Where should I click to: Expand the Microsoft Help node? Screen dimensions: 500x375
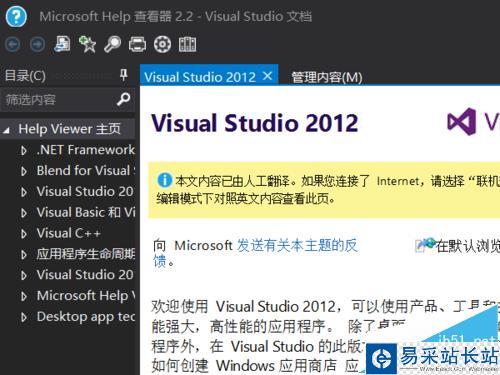coord(24,296)
